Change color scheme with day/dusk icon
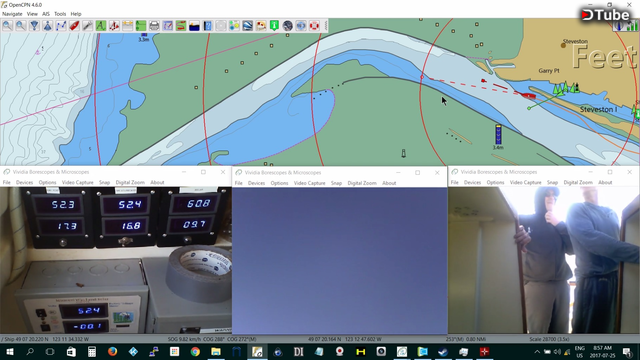The width and height of the screenshot is (640, 360). pyautogui.click(x=194, y=26)
